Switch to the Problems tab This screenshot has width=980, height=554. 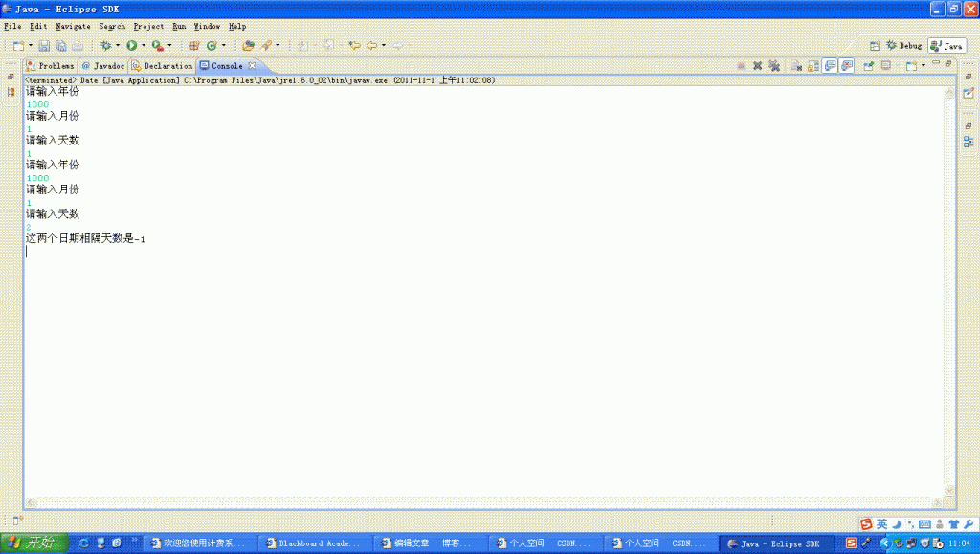pyautogui.click(x=50, y=66)
